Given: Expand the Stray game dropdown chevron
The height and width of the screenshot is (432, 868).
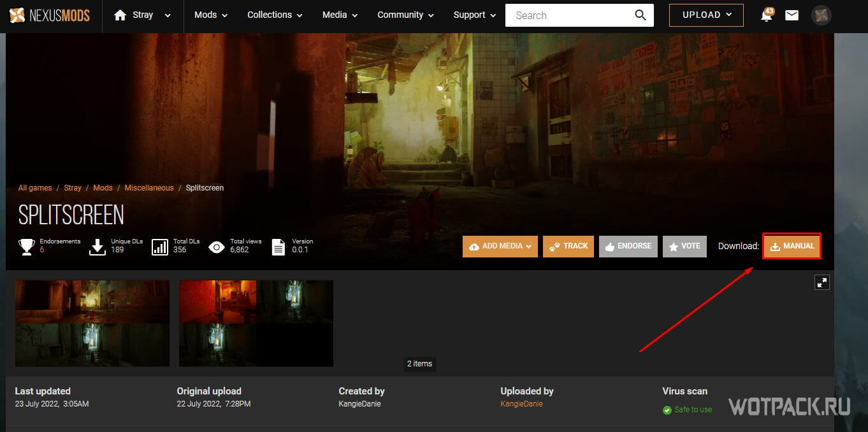Looking at the screenshot, I should (168, 16).
